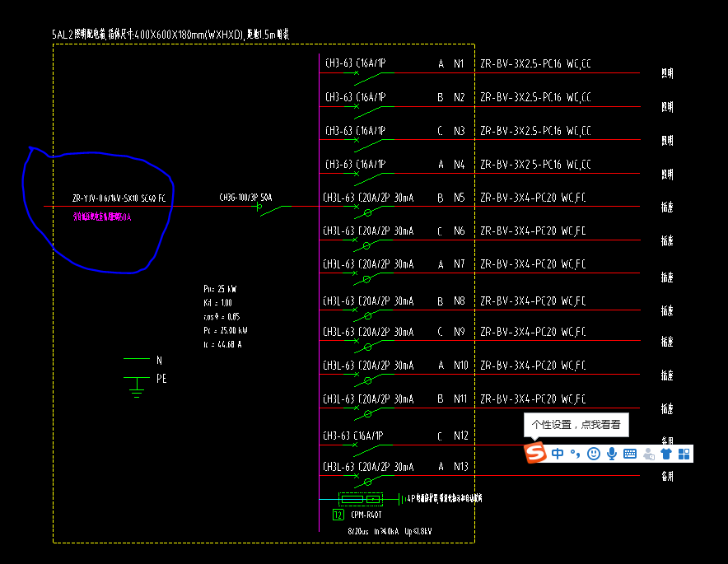Select 照明 load label on N1 line
The image size is (728, 564).
tap(667, 73)
